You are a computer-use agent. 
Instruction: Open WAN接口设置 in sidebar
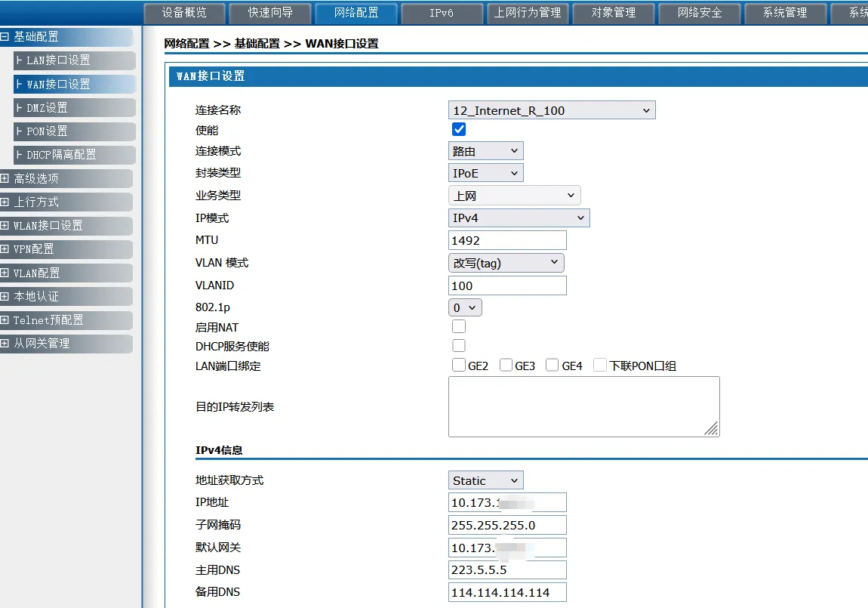click(74, 84)
